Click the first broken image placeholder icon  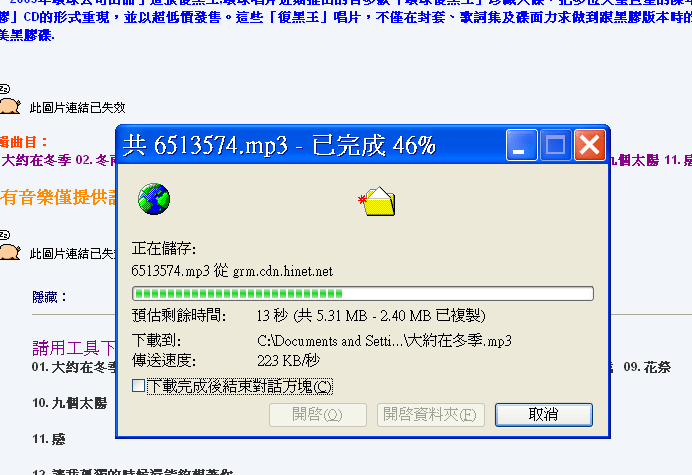click(x=10, y=100)
